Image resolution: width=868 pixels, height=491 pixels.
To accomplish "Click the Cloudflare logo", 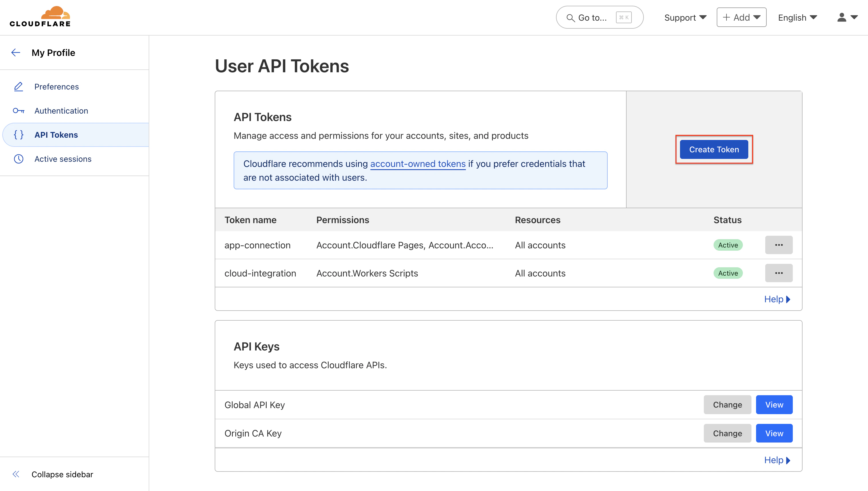I will [40, 17].
